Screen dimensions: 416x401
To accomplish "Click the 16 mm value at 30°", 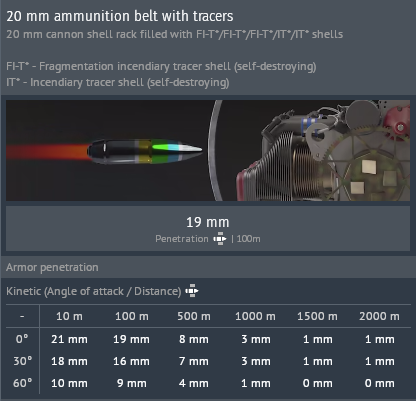I will [131, 361].
